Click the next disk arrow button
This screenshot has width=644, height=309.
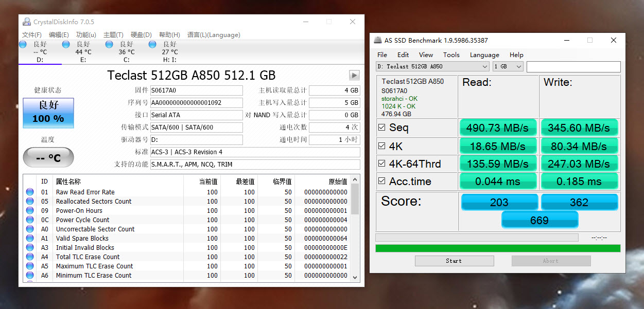pyautogui.click(x=354, y=75)
